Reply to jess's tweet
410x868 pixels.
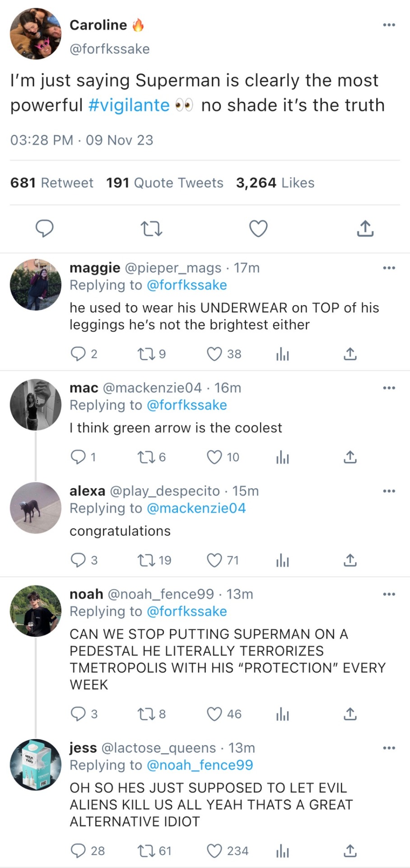(x=78, y=851)
